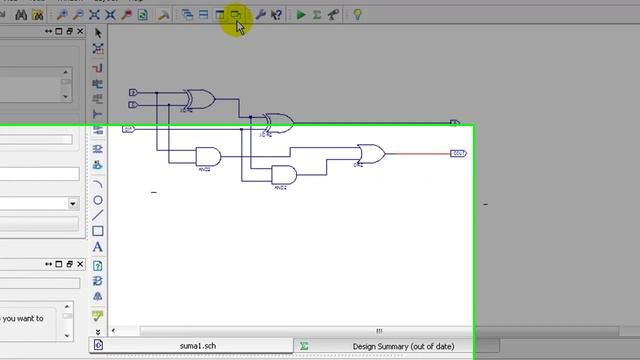Click the telescope icon in toolbar
This screenshot has width=640, height=360.
coord(333,15)
